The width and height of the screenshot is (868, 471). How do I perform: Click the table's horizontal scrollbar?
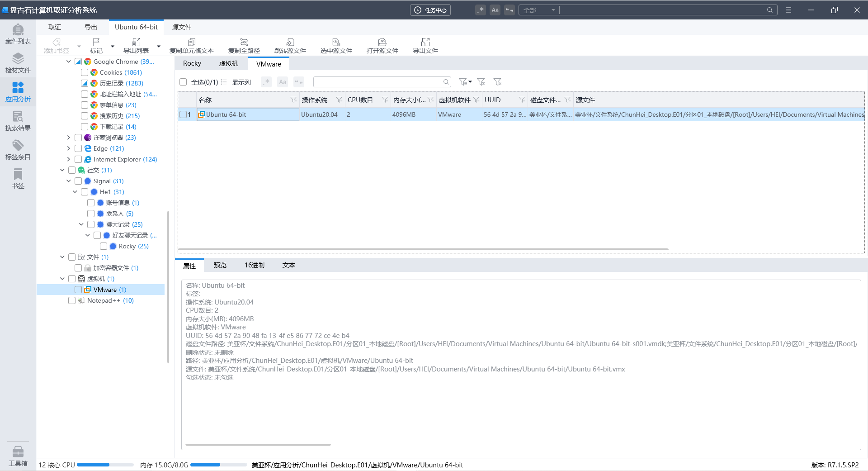[x=423, y=249]
